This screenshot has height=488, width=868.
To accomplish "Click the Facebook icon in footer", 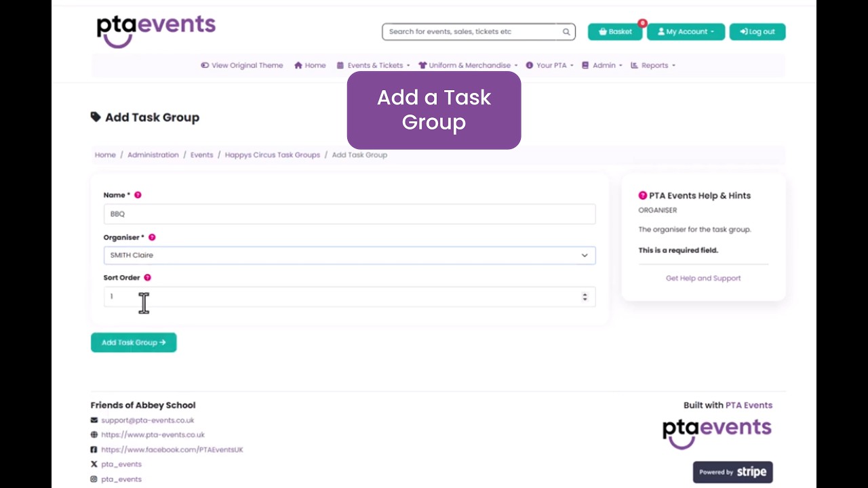I will coord(94,450).
